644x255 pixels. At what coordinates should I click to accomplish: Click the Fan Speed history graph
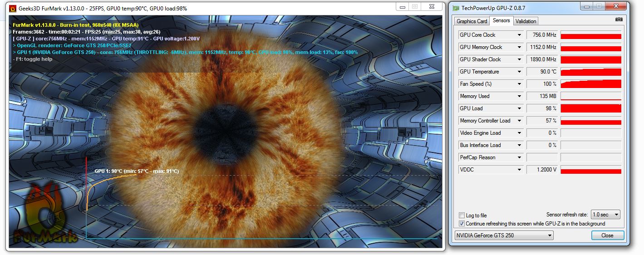[x=591, y=84]
